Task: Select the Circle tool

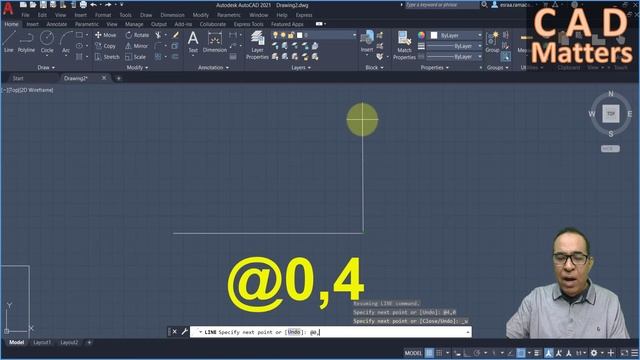Action: (x=47, y=42)
